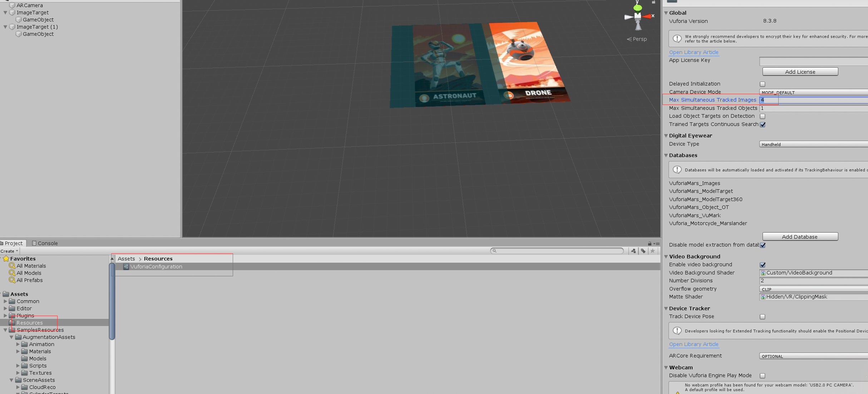This screenshot has width=868, height=394.
Task: Click red X axis on scene gizmo
Action: pos(648,16)
